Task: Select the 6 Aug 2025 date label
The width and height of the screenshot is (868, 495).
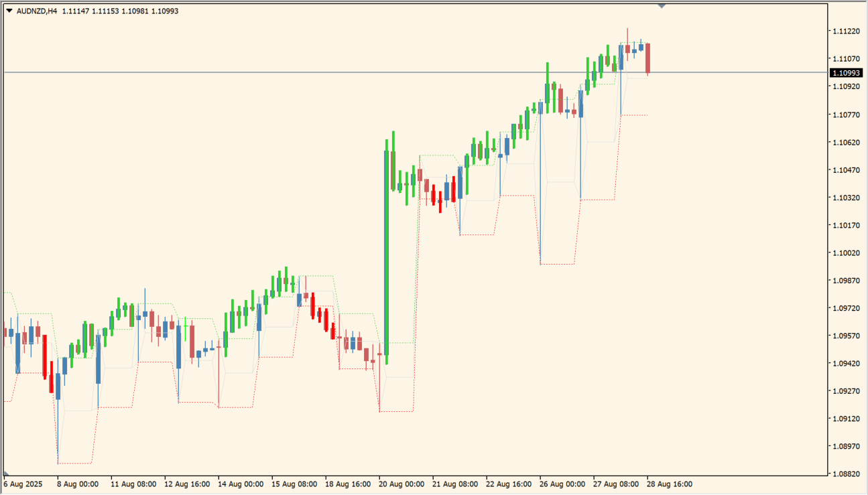Action: 23,484
